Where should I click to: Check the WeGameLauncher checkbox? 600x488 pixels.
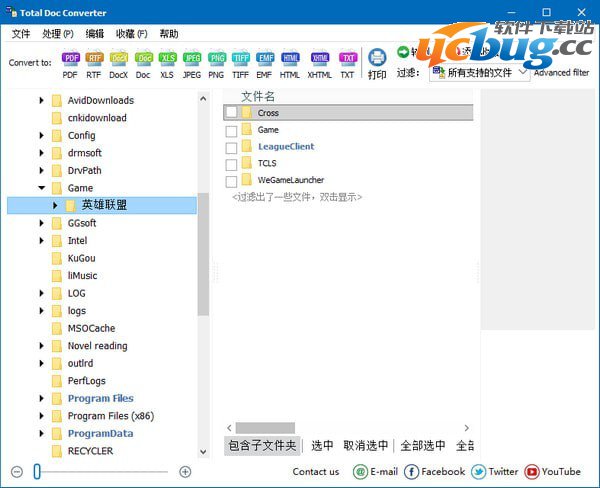coord(231,182)
